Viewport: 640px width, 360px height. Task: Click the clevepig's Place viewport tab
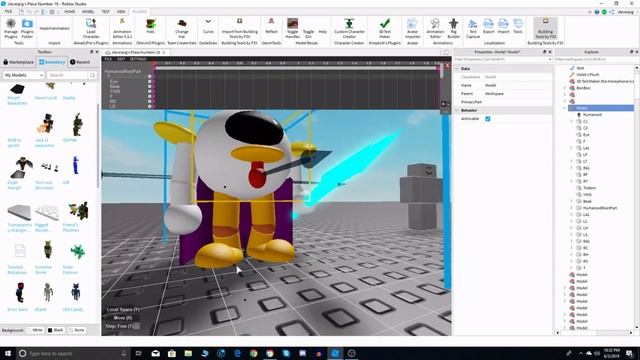[x=136, y=52]
